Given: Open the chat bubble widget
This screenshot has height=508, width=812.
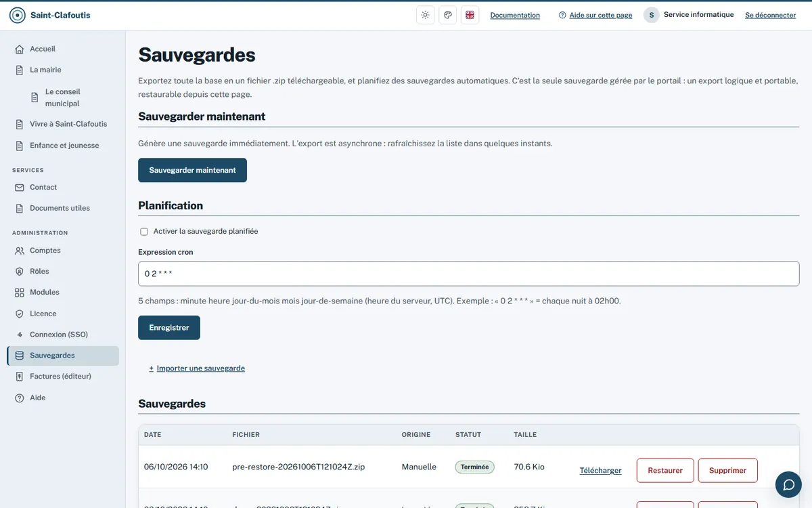Looking at the screenshot, I should pyautogui.click(x=788, y=484).
